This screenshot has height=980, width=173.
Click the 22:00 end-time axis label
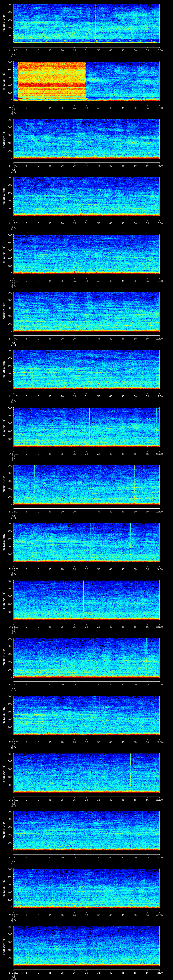click(x=160, y=454)
